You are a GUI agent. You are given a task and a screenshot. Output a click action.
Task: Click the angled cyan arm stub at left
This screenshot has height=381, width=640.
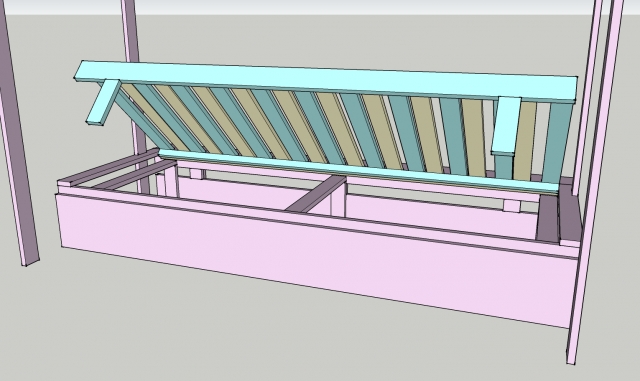pos(103,102)
